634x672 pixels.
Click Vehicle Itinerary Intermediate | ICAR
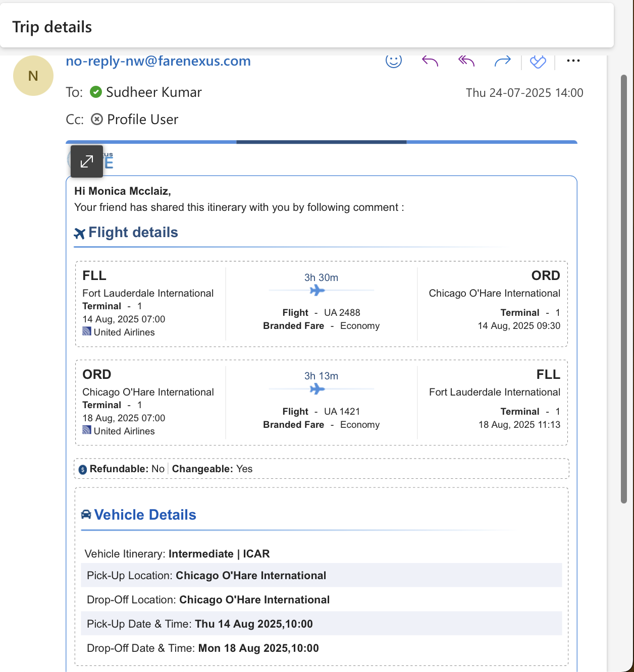tap(177, 554)
